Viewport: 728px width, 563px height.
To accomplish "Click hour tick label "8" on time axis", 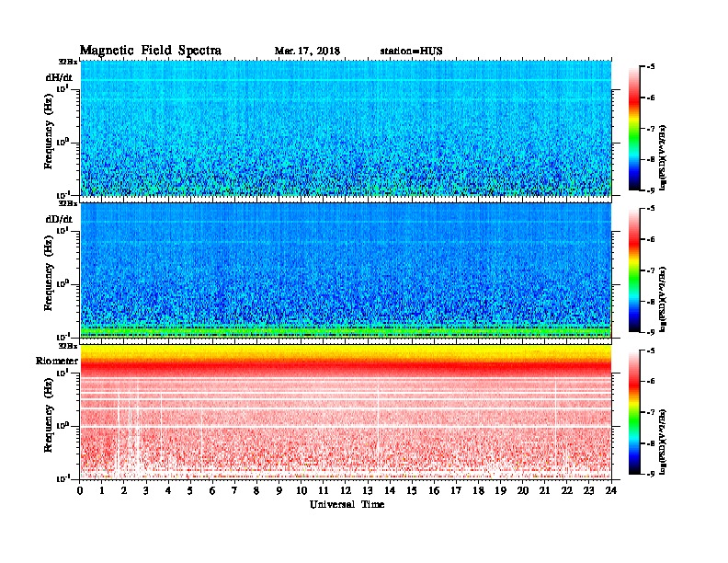I will 256,490.
